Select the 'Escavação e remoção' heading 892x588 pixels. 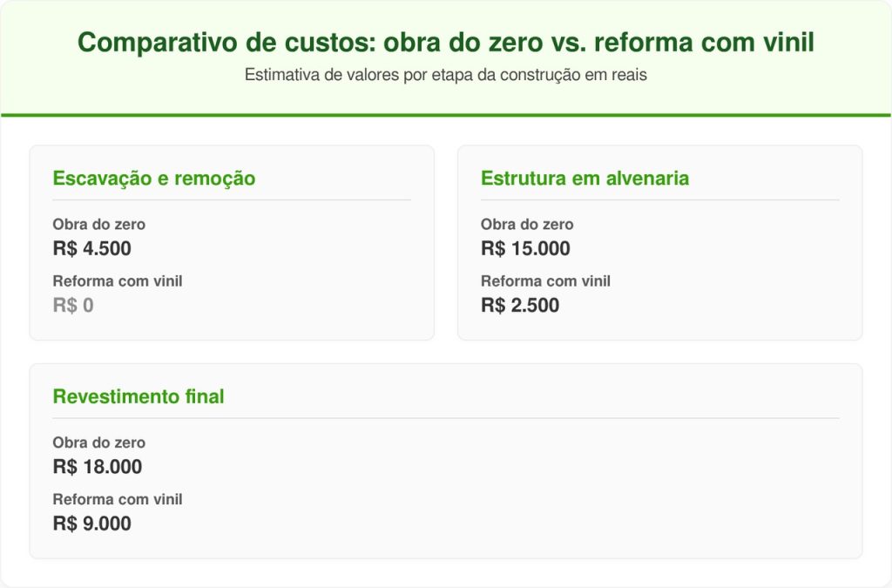coord(154,179)
